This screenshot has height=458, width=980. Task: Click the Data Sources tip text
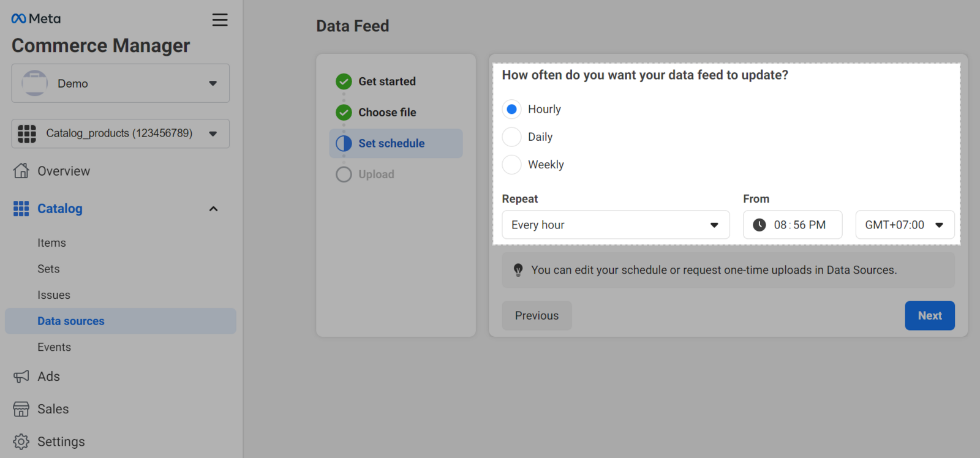click(x=714, y=270)
